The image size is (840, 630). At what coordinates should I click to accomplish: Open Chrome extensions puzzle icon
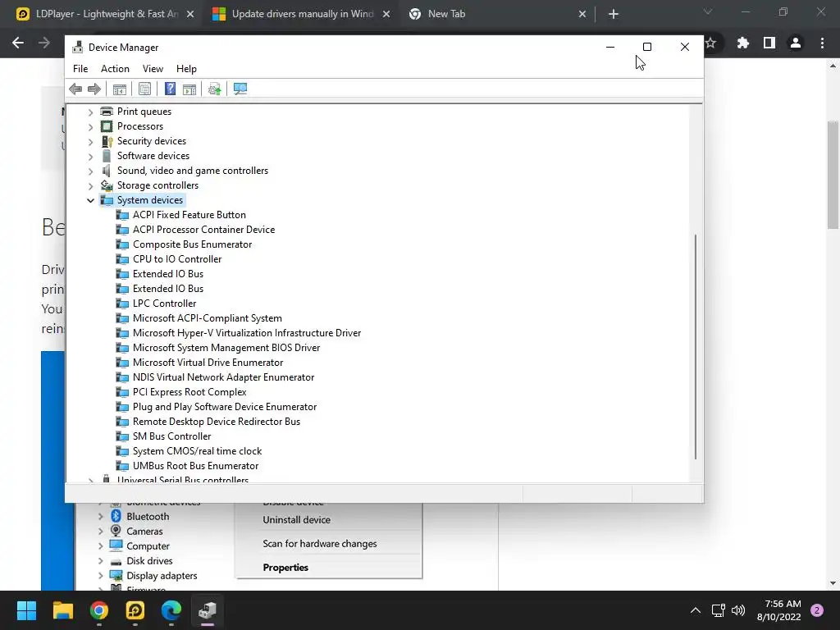coord(743,43)
